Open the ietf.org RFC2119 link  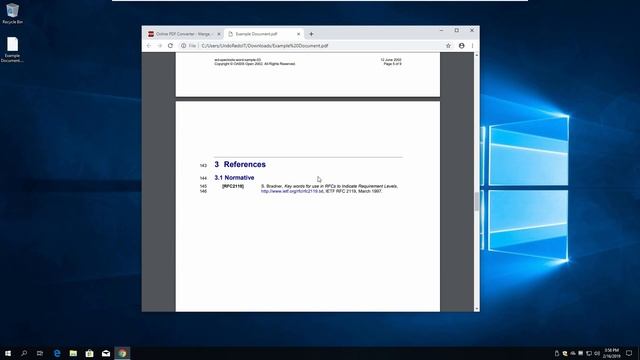(x=292, y=191)
